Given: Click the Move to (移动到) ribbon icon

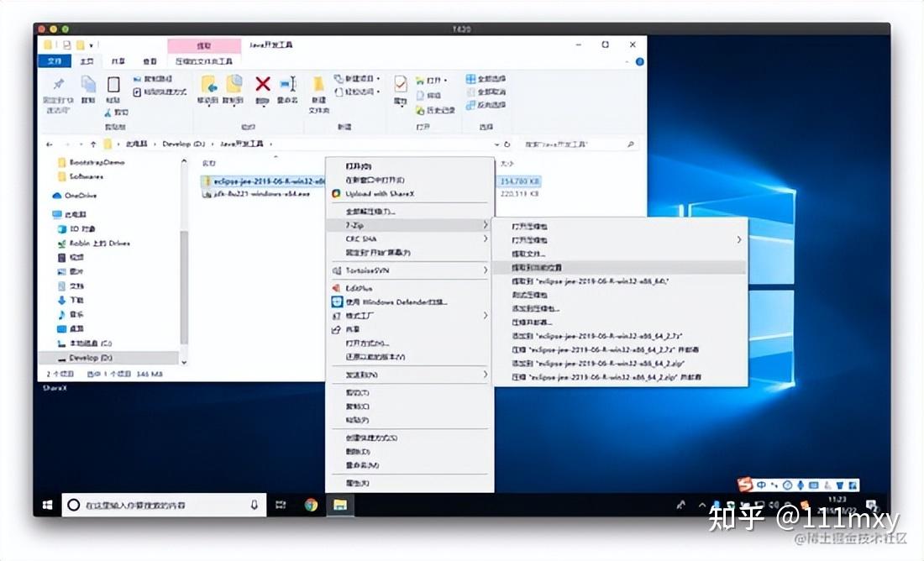Looking at the screenshot, I should 208,87.
